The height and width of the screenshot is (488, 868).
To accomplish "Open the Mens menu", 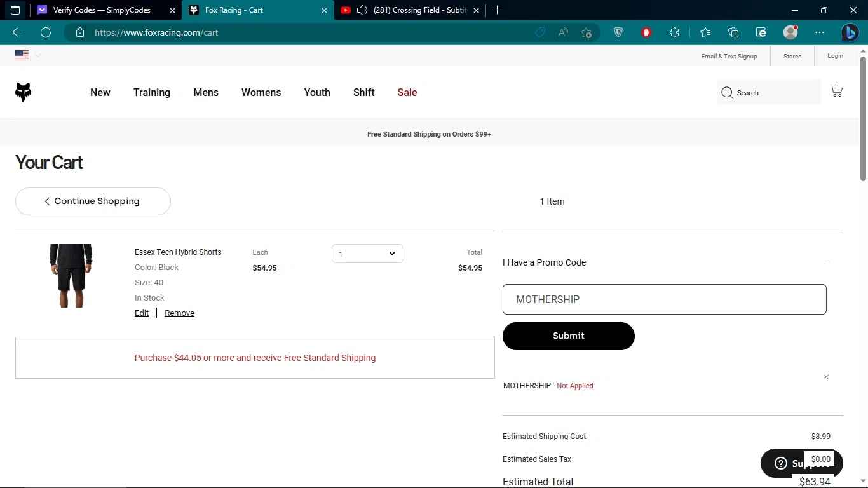I will 206,92.
